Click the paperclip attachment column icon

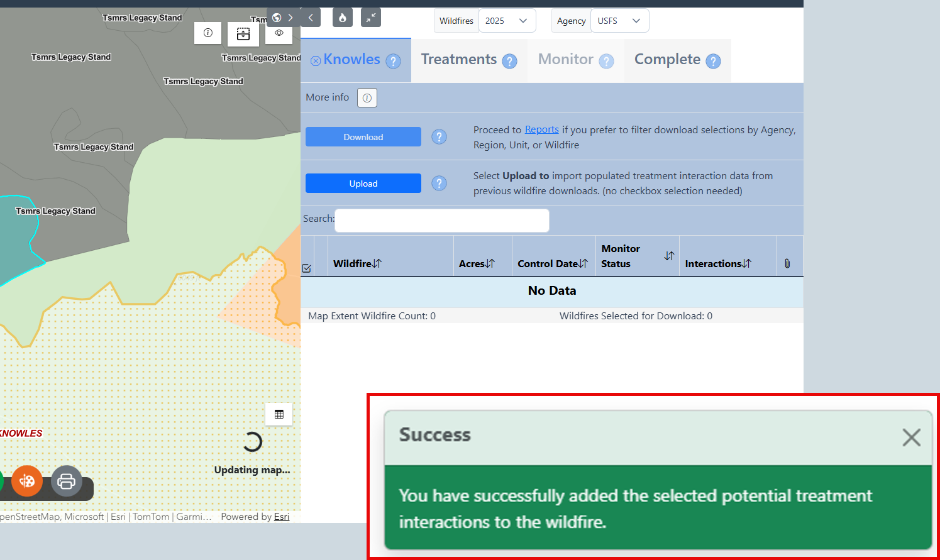pyautogui.click(x=787, y=263)
